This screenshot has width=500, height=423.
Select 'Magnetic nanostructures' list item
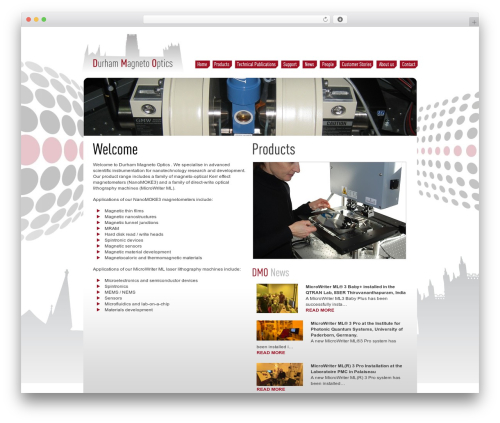click(130, 217)
